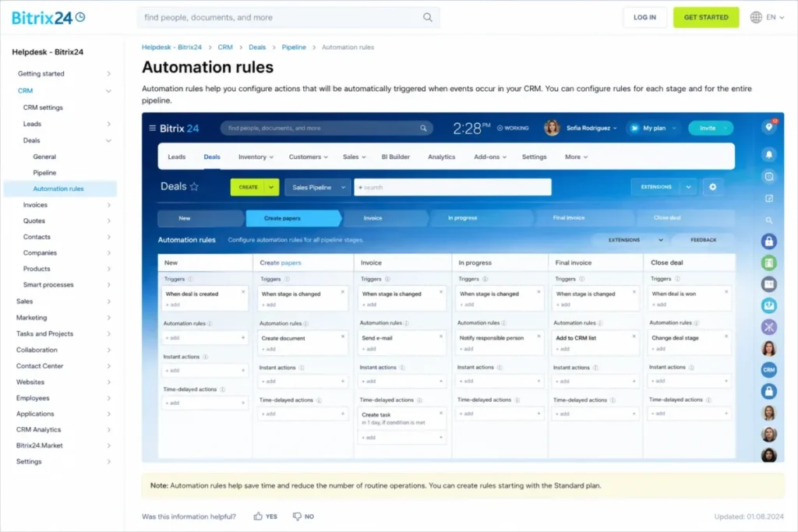The image size is (798, 532).
Task: Open the Settings tab in embedded menu
Action: point(534,157)
